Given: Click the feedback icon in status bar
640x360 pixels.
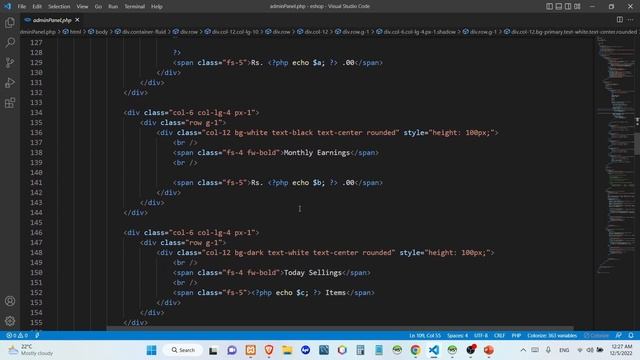Looking at the screenshot, I should 619,336.
